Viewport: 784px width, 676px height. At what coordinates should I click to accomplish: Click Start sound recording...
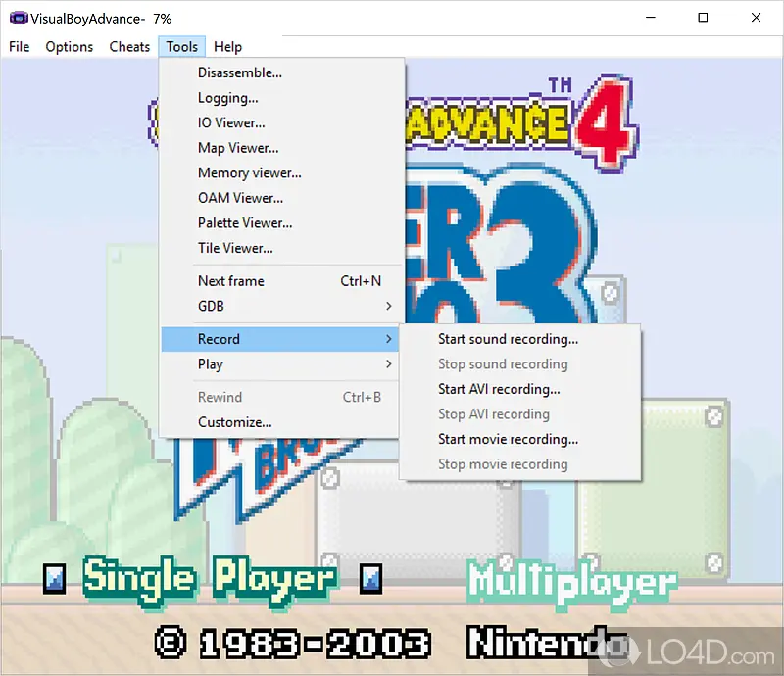[x=508, y=339]
